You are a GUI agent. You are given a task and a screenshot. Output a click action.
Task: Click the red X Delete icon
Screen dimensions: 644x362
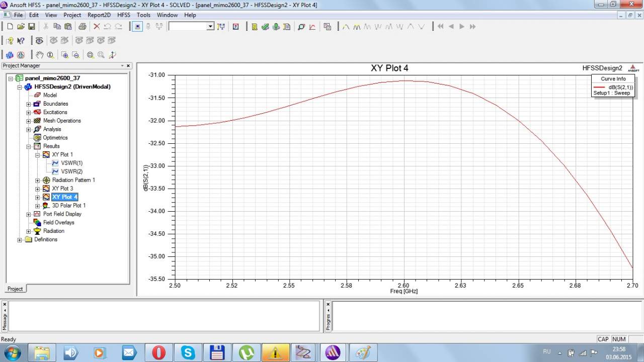[x=97, y=27]
